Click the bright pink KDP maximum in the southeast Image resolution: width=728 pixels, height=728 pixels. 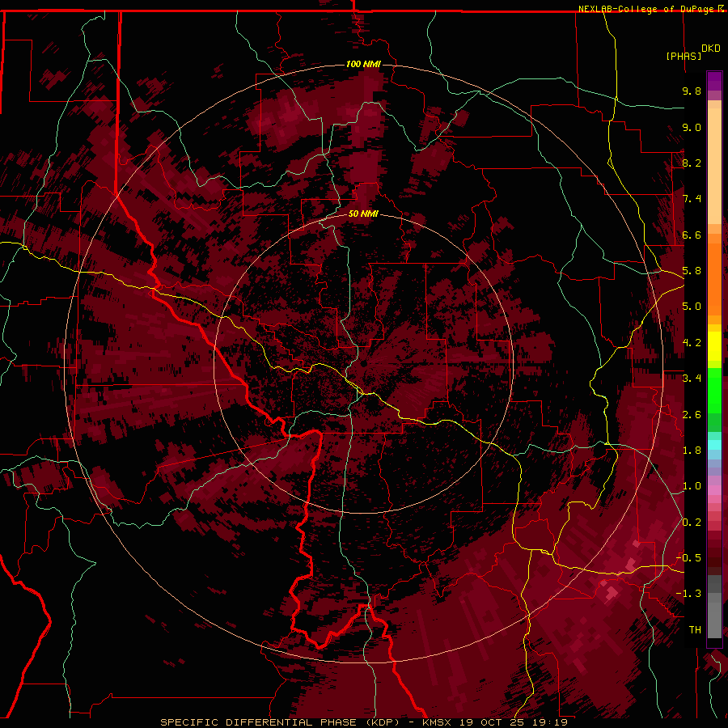tap(612, 593)
